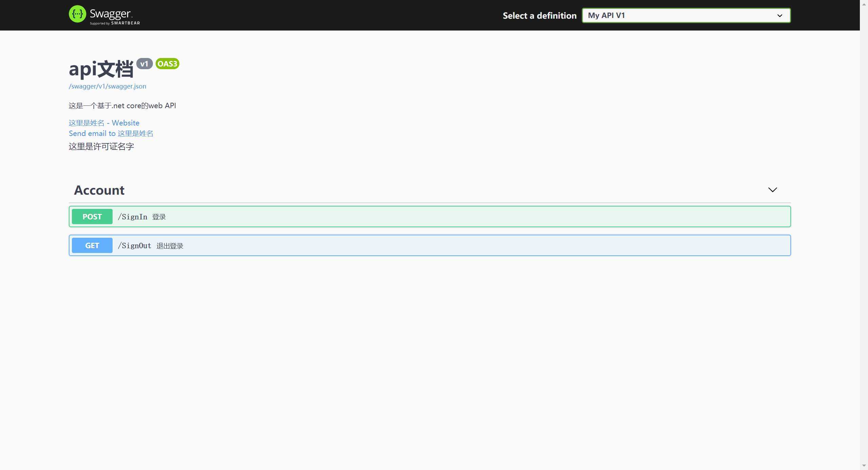Click the green OAS3 badge
The image size is (868, 470).
[167, 64]
